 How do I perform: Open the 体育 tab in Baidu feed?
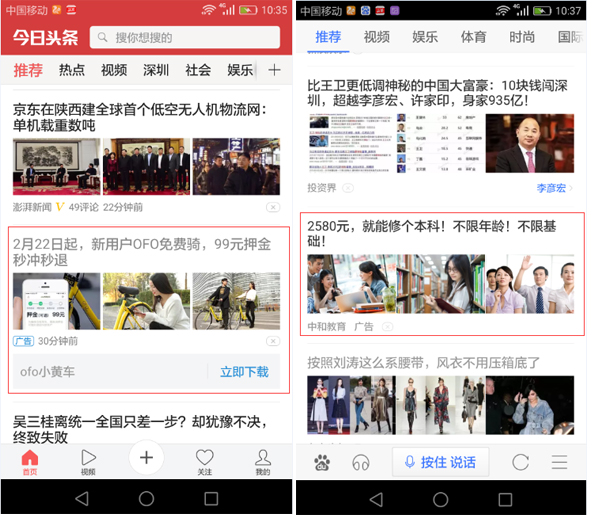[473, 37]
